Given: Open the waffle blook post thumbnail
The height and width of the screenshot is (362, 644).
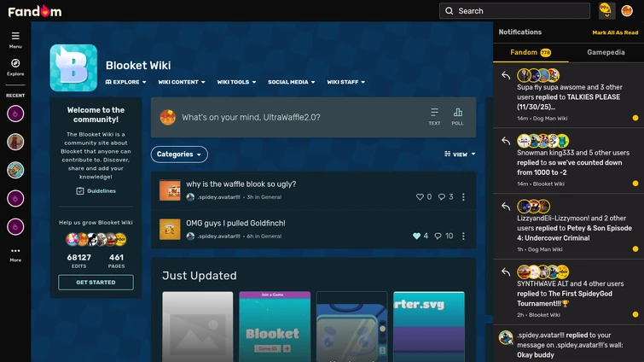Looking at the screenshot, I should (x=170, y=190).
